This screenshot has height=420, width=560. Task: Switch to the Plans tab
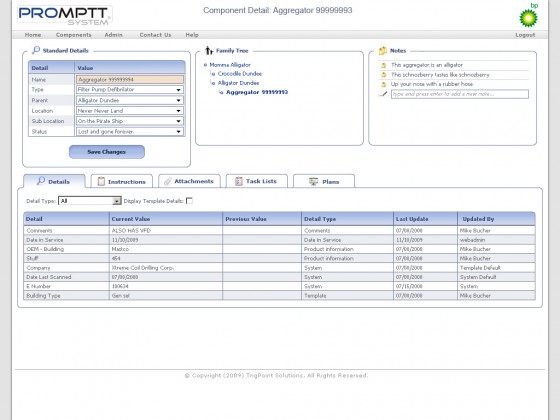(x=324, y=181)
